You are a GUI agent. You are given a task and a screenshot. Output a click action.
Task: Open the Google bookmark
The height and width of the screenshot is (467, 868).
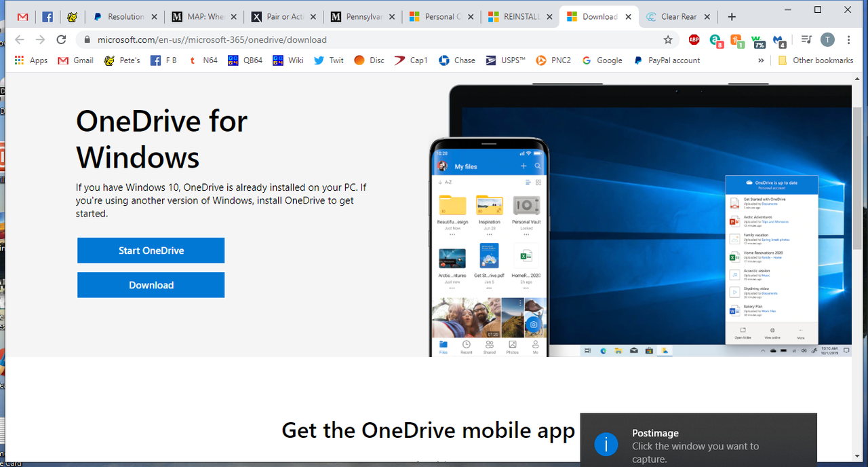click(602, 60)
